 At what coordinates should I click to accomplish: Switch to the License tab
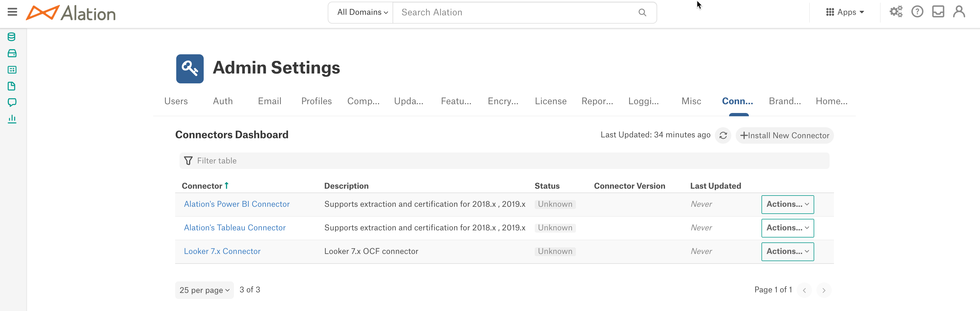[x=550, y=101]
